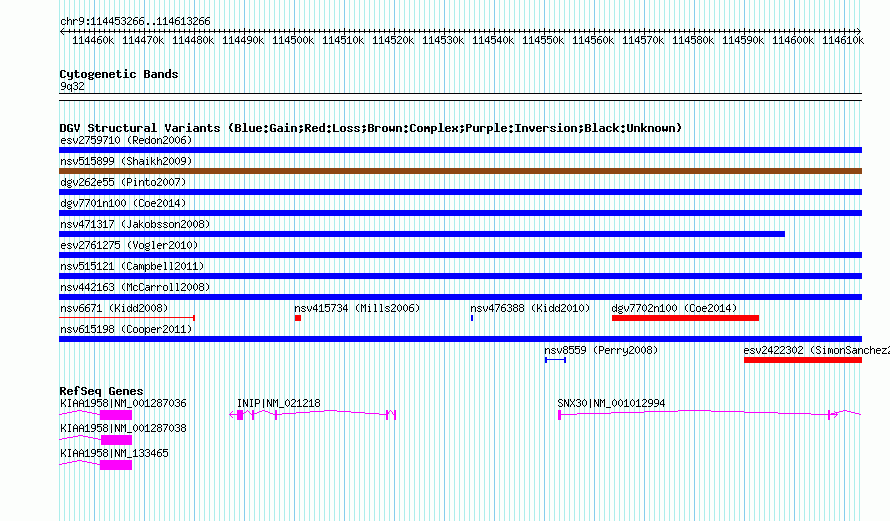890x521 pixels.
Task: Open the INIP|NM_021218 gene label
Action: 279,403
